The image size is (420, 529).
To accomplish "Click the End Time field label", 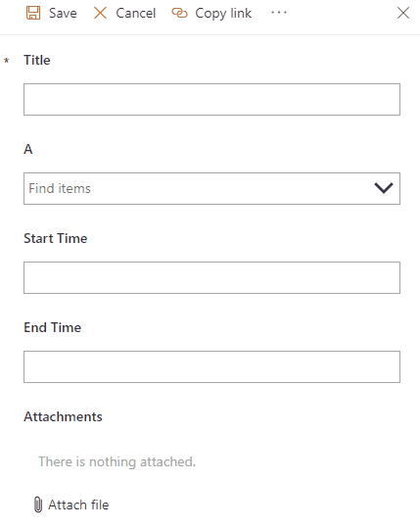I will (52, 327).
